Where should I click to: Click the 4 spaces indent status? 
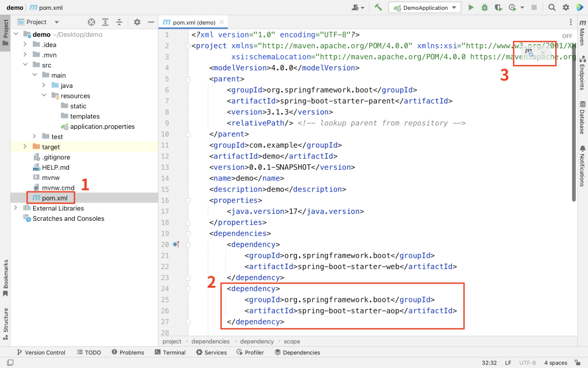(x=555, y=363)
